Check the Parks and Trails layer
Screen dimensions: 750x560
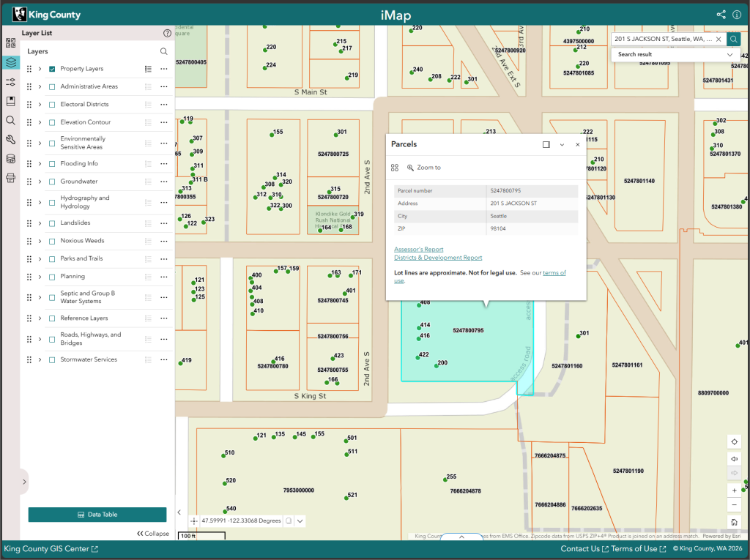(52, 258)
